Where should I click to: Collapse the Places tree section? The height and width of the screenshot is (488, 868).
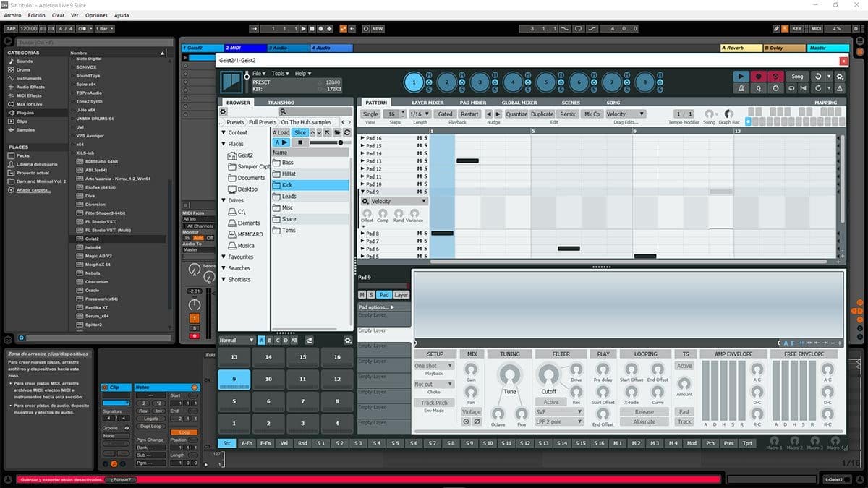point(224,144)
